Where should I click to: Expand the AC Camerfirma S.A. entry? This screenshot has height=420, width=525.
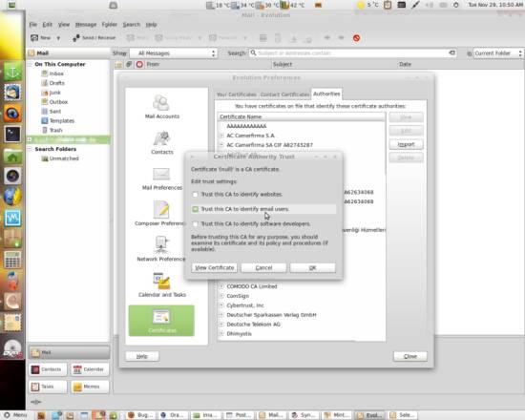221,136
